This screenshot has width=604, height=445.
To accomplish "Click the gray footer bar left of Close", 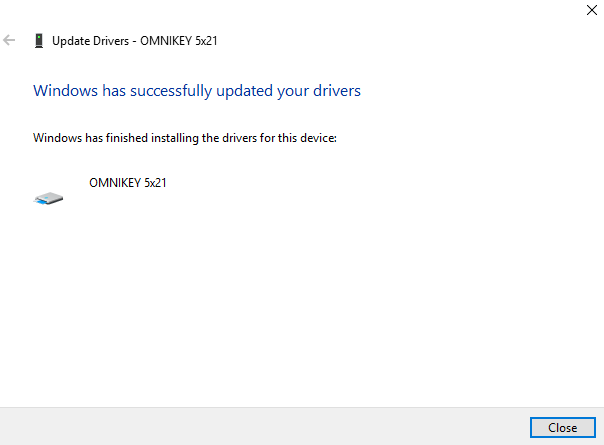I will point(265,427).
